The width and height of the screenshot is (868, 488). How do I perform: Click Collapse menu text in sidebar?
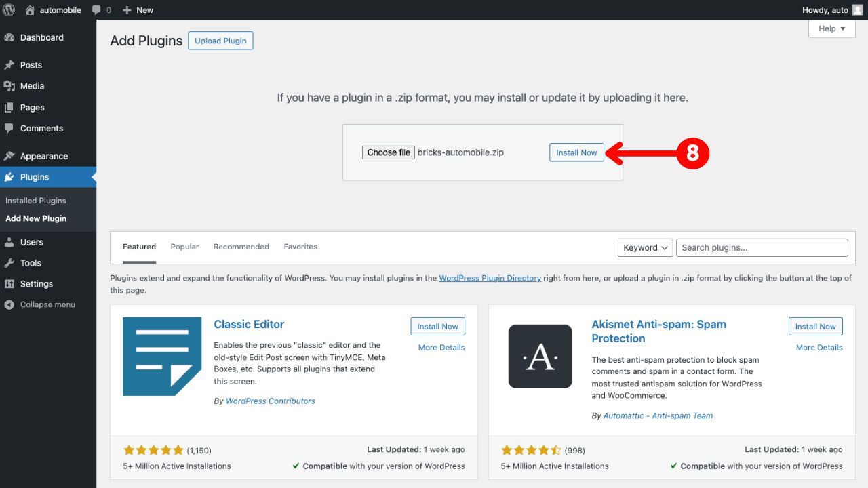click(x=47, y=304)
